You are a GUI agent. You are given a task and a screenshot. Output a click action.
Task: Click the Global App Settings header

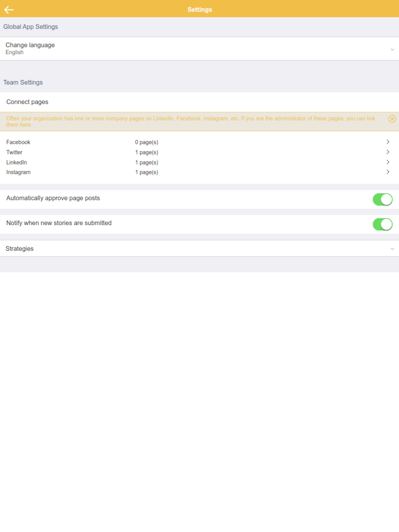31,27
